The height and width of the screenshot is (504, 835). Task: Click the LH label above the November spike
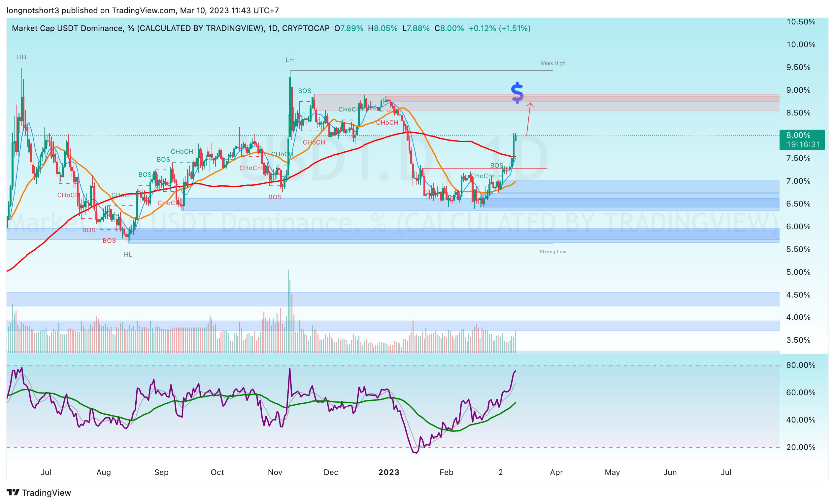tap(290, 60)
